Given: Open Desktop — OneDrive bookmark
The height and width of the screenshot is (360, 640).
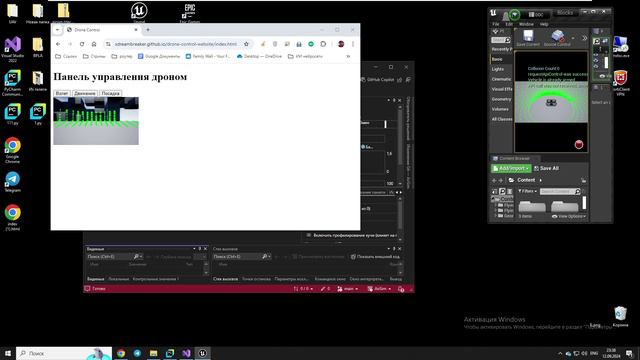Looking at the screenshot, I should (260, 56).
